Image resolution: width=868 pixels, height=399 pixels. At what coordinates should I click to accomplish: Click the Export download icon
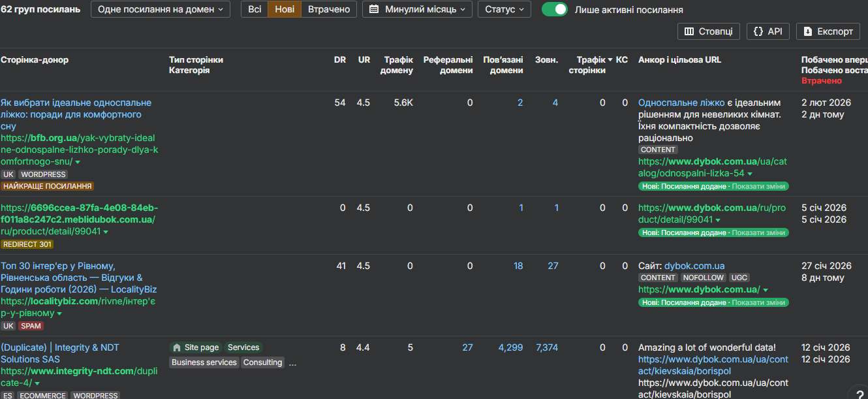coord(808,31)
